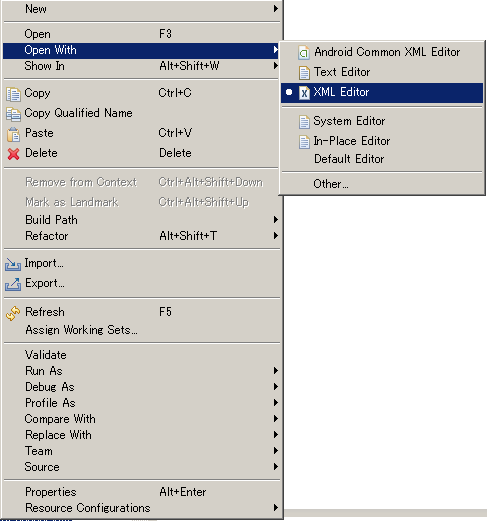Click the Import icon
487x521 pixels.
13,264
